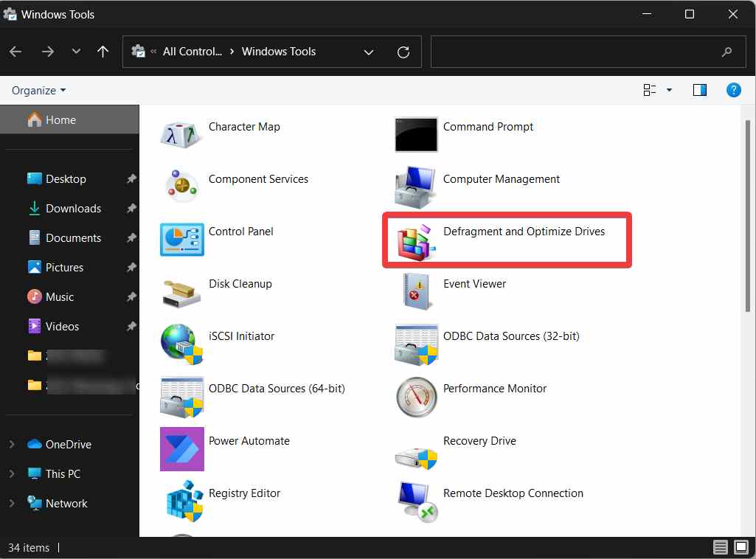This screenshot has width=756, height=559.
Task: Open the Command Prompt icon
Action: tap(416, 134)
